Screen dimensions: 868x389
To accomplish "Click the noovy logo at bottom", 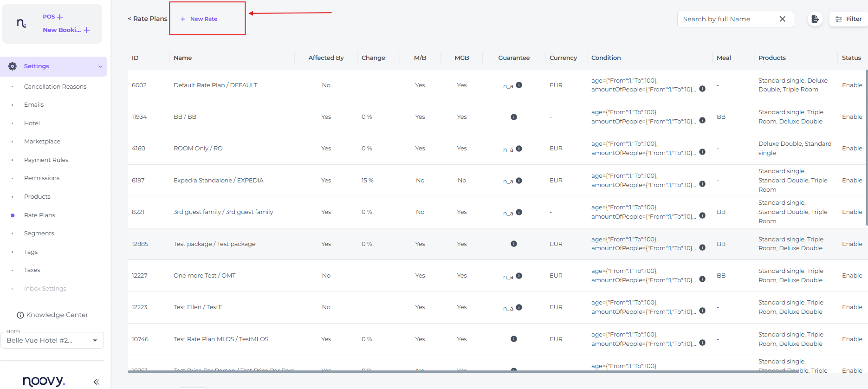I will tap(44, 381).
